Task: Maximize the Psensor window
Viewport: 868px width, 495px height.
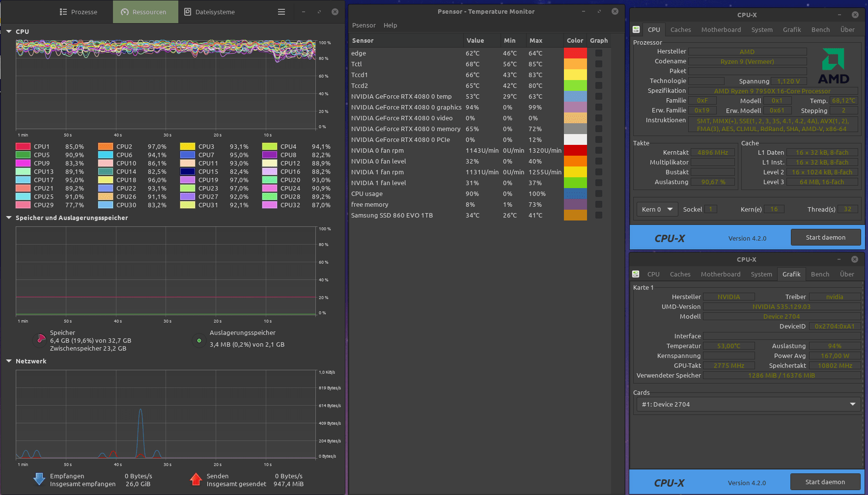Action: coord(599,11)
